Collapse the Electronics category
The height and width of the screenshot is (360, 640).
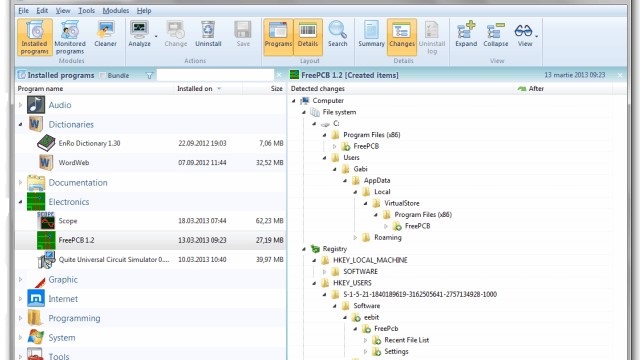(x=20, y=202)
